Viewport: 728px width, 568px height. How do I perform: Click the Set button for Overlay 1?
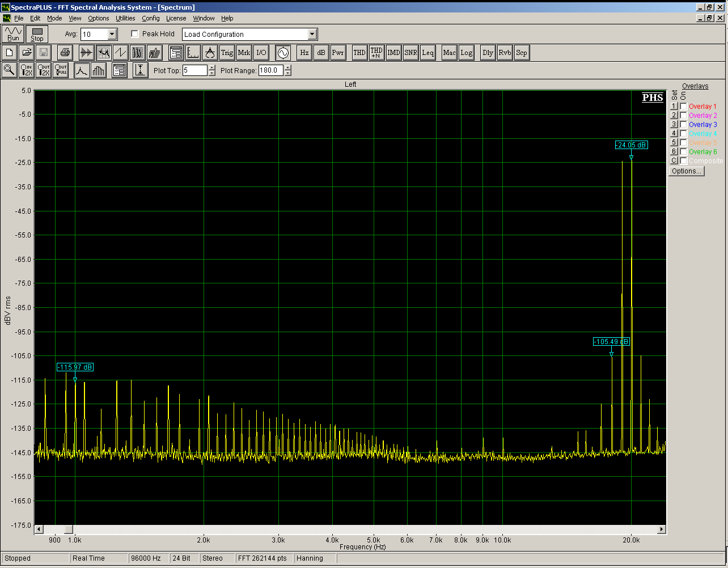(x=674, y=107)
